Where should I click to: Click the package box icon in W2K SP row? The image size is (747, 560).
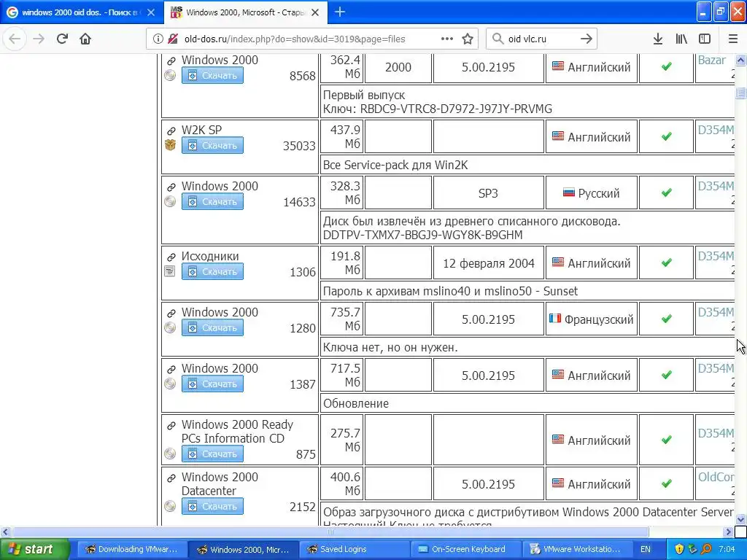pyautogui.click(x=170, y=145)
